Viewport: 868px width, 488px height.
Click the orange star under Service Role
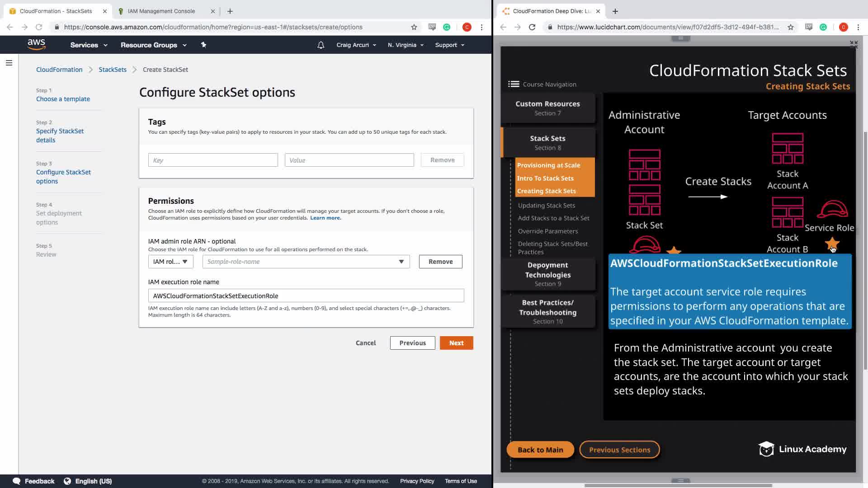(832, 244)
